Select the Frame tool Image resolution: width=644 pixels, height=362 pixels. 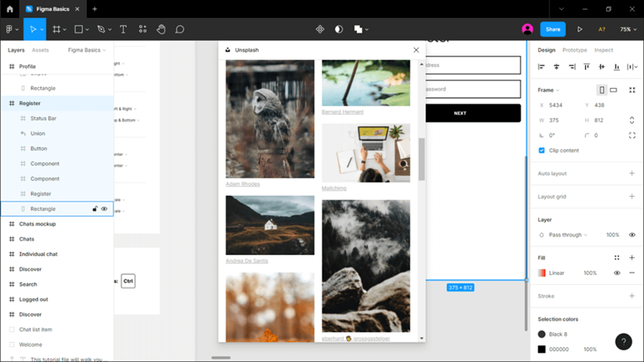pyautogui.click(x=56, y=29)
